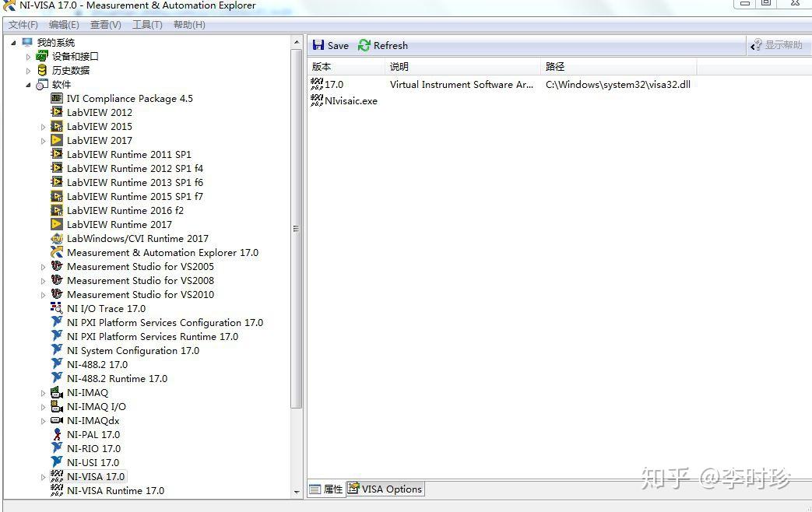Click the 历史数据 database icon
Screen dimensions: 812x512
tap(42, 70)
